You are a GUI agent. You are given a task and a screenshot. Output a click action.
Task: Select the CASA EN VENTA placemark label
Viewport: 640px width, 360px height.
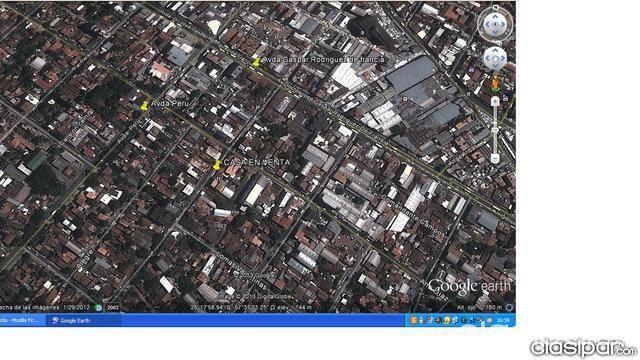click(257, 162)
